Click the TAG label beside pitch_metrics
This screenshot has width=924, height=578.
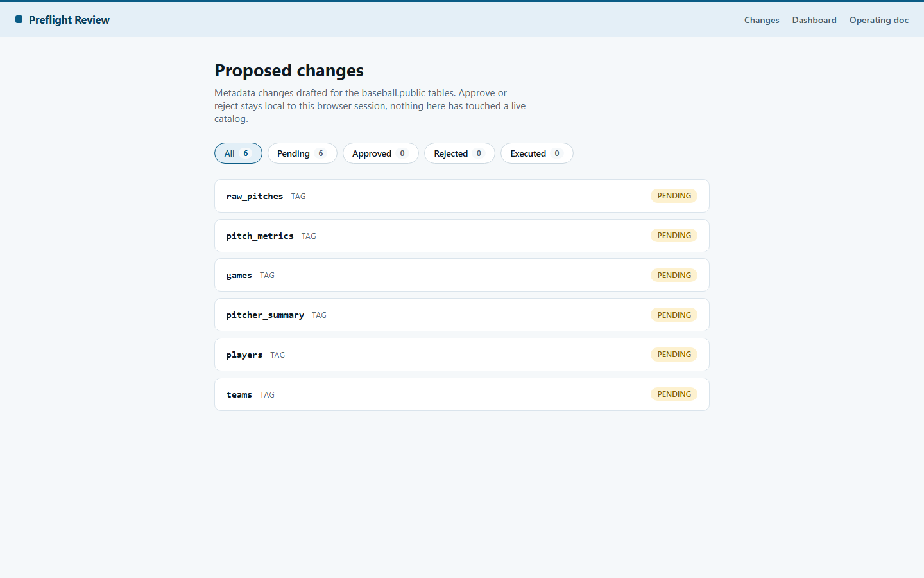(309, 236)
